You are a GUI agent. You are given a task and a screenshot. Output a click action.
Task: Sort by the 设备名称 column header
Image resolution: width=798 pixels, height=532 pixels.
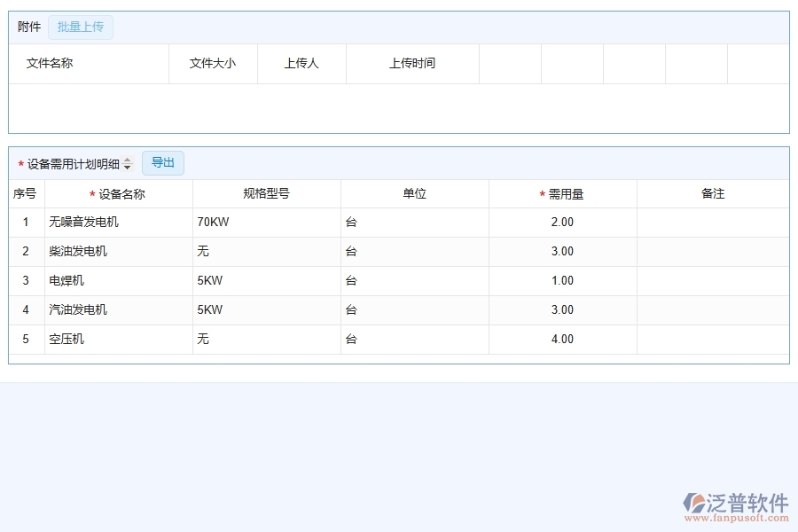(119, 193)
